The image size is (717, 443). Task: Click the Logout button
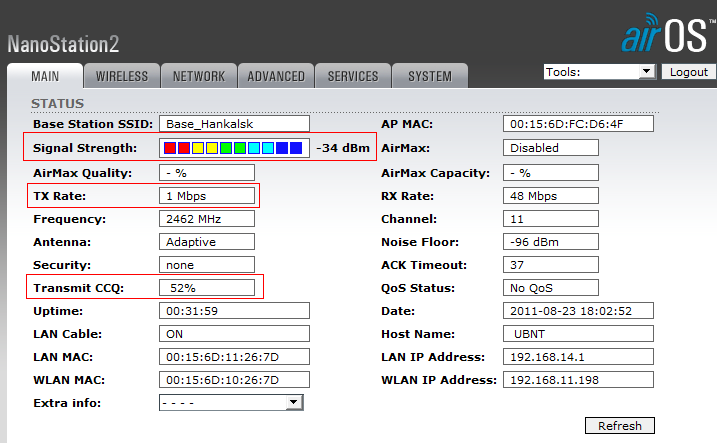689,72
